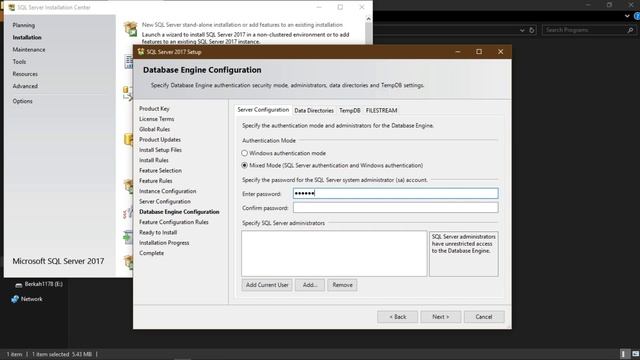Select Windows authentication mode radio button

(244, 153)
